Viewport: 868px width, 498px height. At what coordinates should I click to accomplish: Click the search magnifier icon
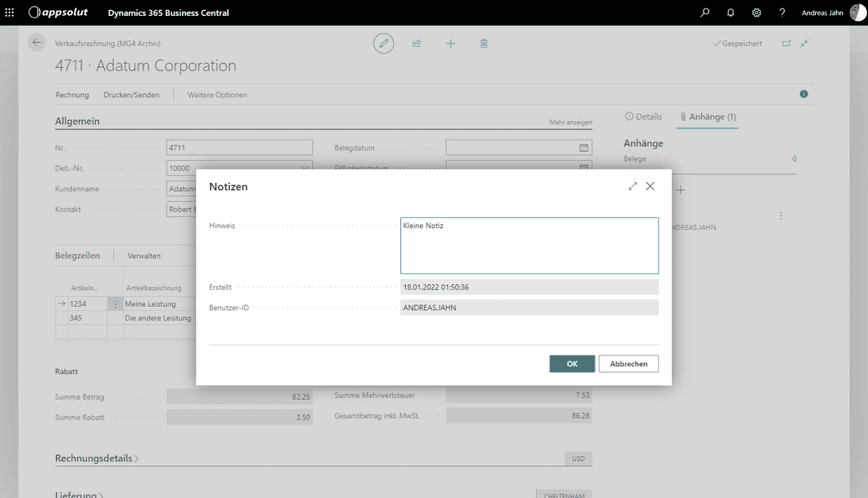tap(704, 13)
